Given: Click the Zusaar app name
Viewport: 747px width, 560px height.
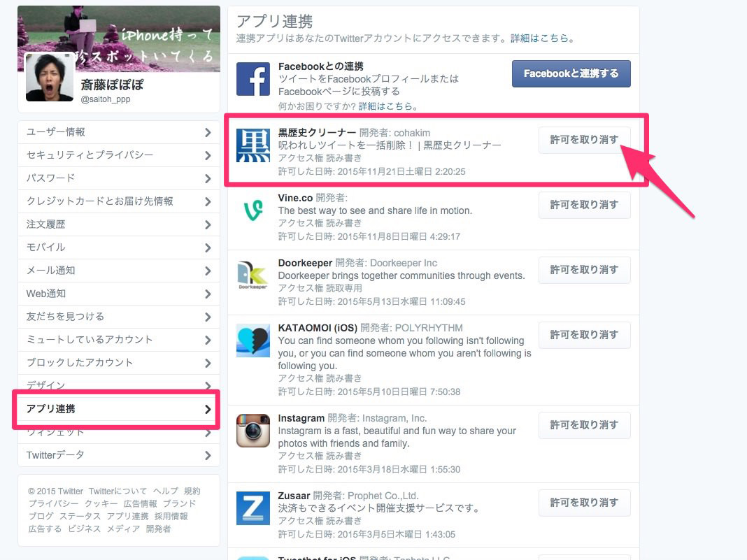Looking at the screenshot, I should [x=294, y=496].
